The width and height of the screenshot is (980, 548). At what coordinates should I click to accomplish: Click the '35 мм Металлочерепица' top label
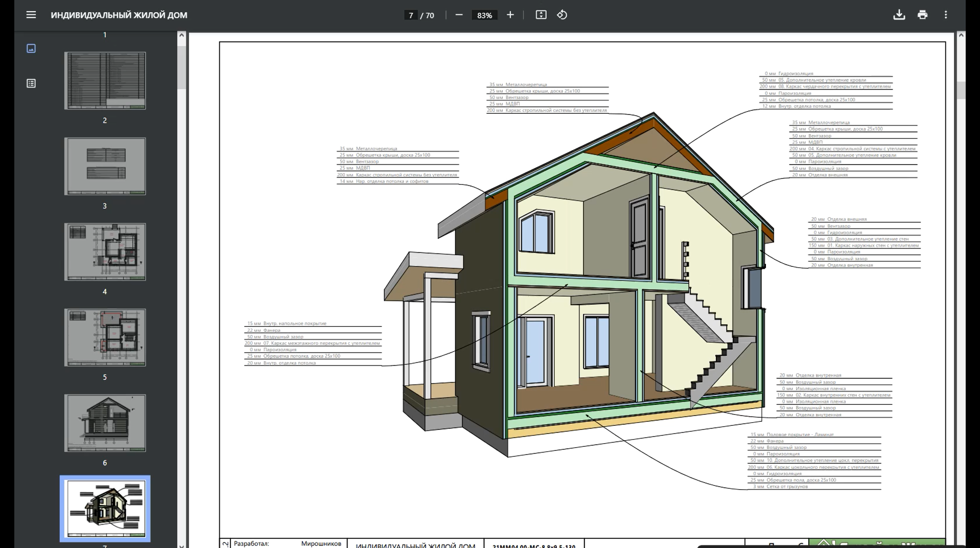(x=518, y=84)
